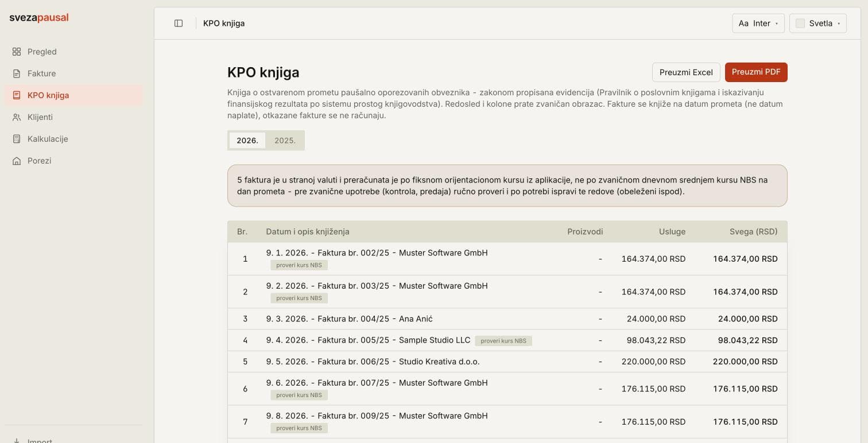
Task: Click the Pregled grid icon in sidebar
Action: click(x=17, y=52)
